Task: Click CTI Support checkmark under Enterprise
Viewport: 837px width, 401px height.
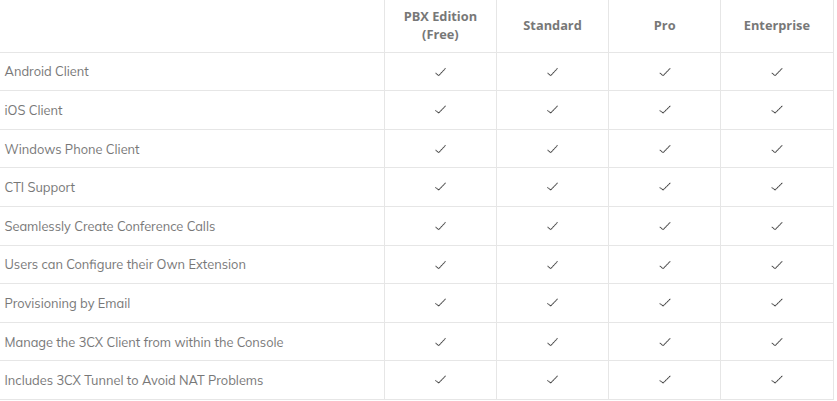Action: 777,188
